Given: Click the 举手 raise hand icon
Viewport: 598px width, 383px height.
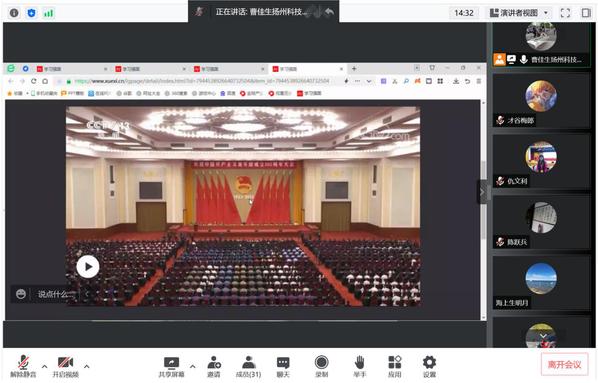Looking at the screenshot, I should (x=359, y=362).
